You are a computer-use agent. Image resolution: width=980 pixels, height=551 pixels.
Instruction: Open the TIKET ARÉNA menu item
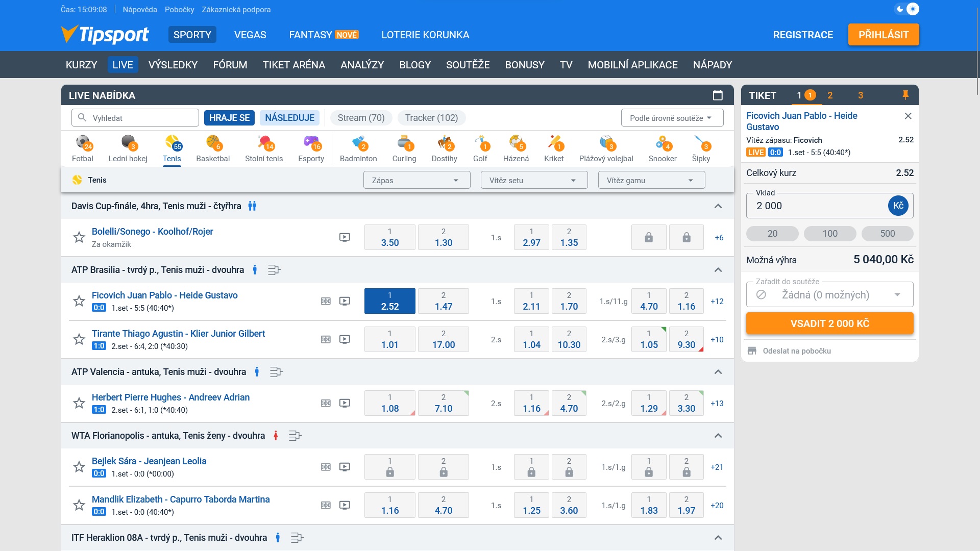[x=294, y=65]
